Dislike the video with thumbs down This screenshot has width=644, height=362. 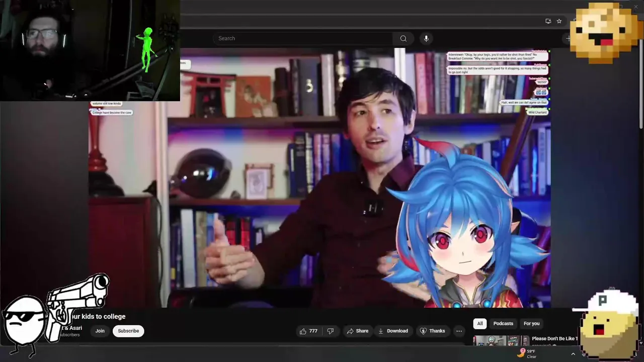click(x=331, y=331)
